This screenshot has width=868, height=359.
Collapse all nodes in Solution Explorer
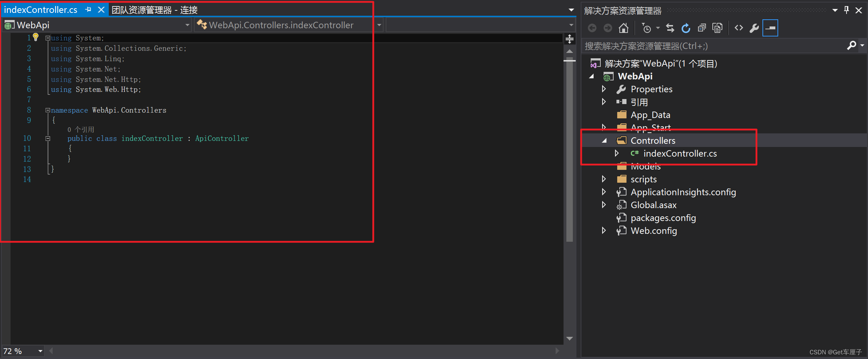(x=702, y=28)
